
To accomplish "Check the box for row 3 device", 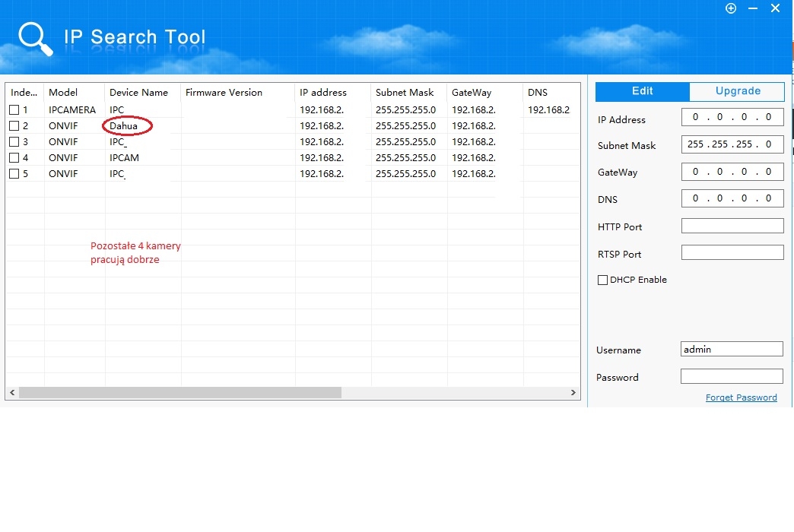I will pos(14,141).
